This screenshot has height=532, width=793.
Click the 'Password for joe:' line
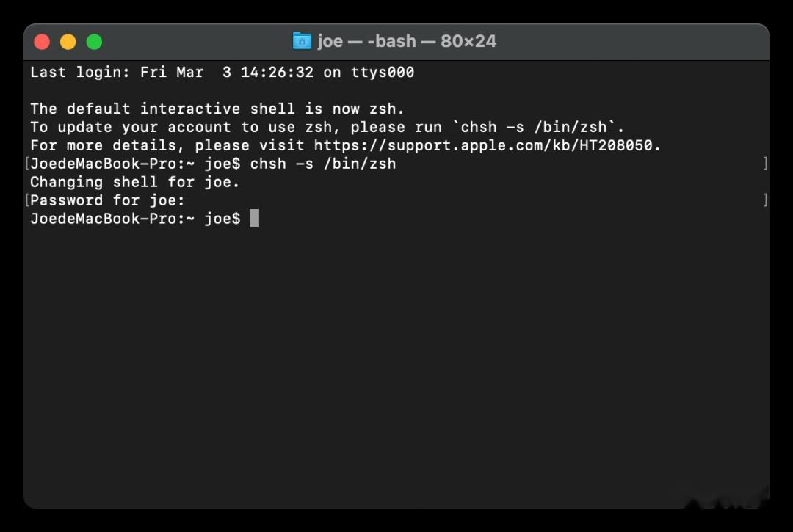tap(107, 200)
